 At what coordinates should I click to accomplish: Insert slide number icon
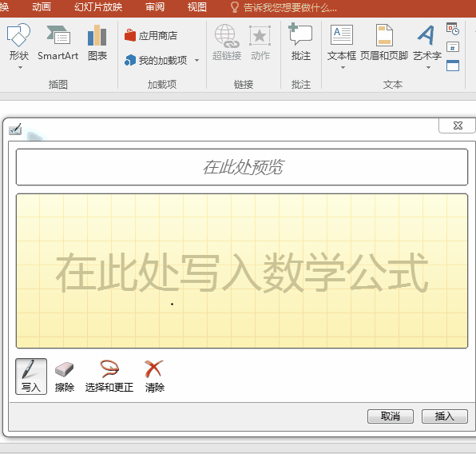[x=453, y=47]
